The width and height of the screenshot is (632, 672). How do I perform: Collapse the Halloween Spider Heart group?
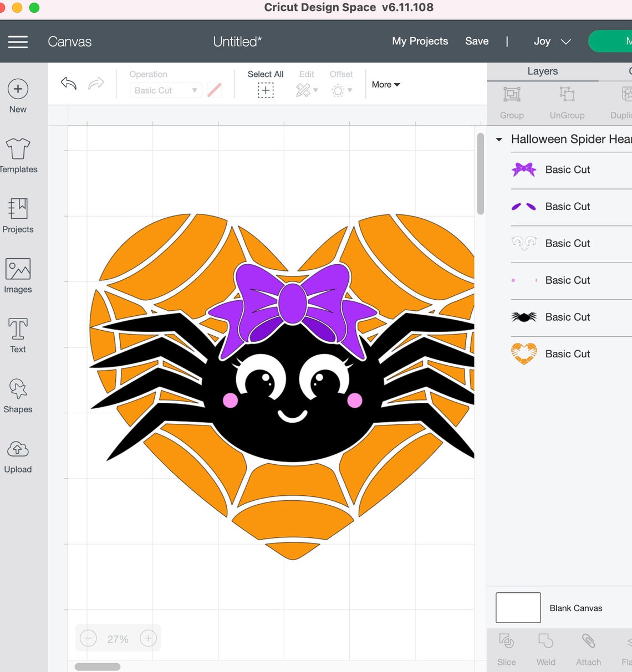point(498,139)
